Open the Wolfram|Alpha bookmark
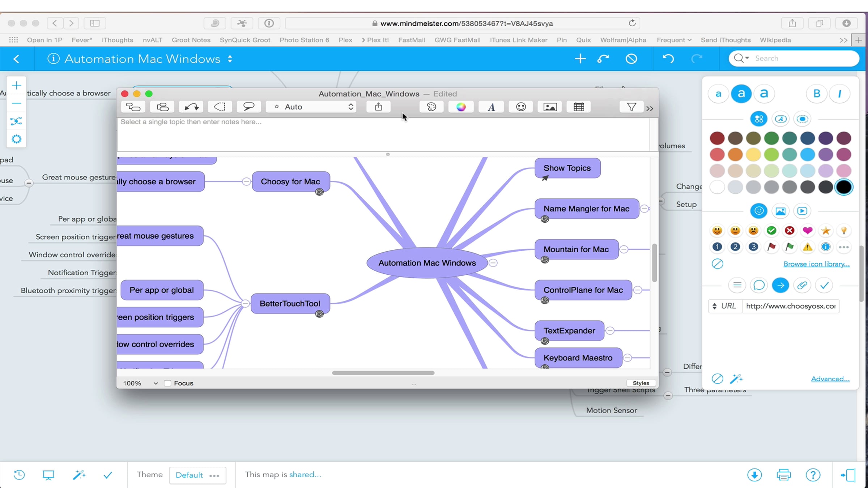 coord(623,40)
